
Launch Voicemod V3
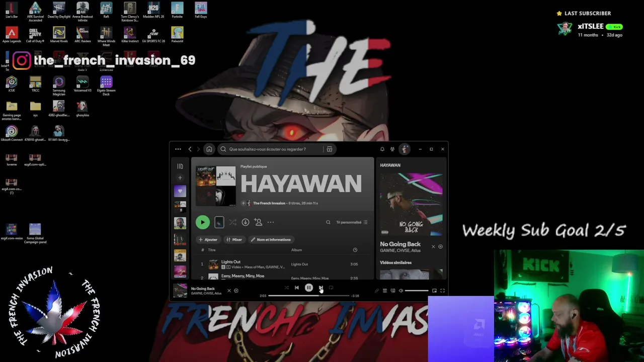[x=83, y=84]
